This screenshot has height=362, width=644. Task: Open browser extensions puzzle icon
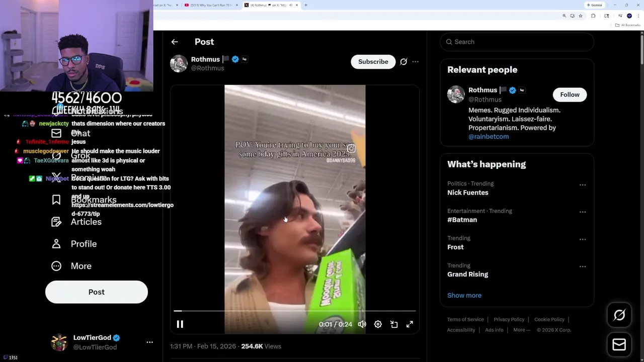[593, 16]
